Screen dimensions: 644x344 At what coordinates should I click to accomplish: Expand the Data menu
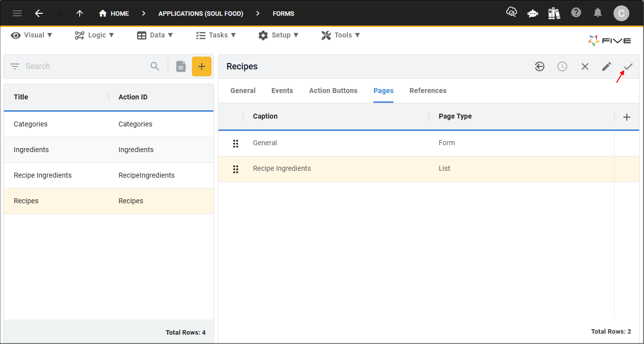(155, 35)
